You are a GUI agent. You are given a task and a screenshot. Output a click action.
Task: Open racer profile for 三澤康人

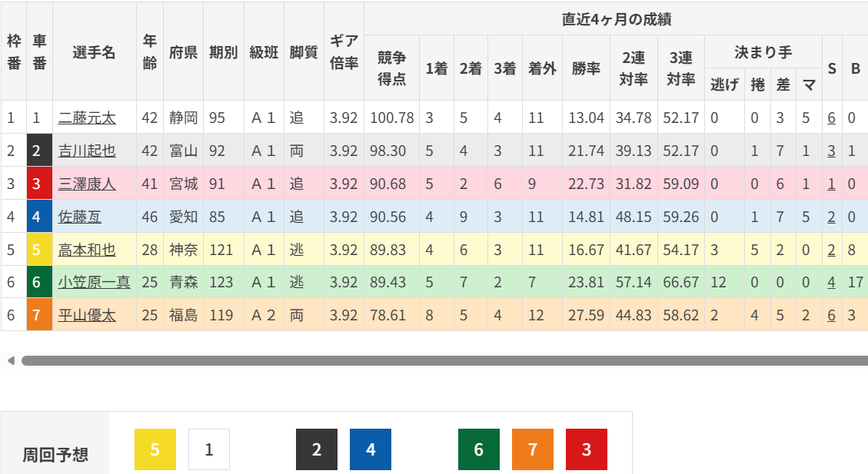point(87,184)
